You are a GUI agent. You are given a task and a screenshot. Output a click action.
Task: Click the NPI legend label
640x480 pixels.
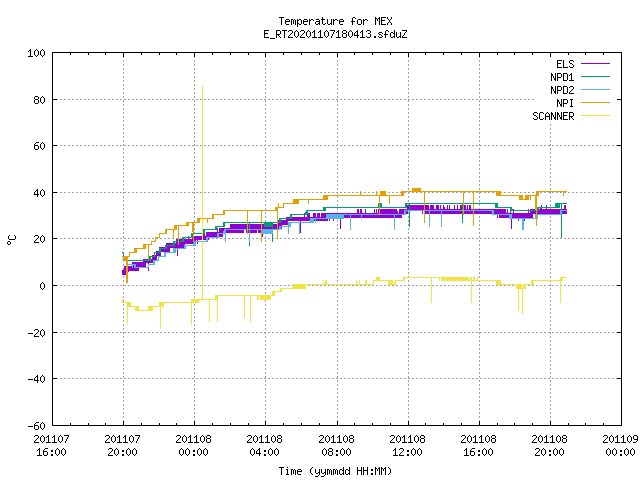565,103
